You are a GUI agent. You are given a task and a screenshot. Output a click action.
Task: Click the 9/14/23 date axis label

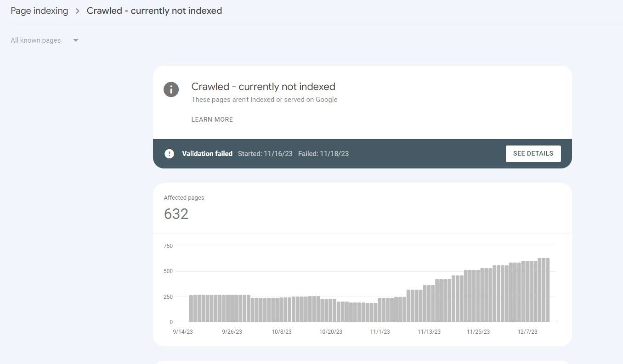[183, 332]
